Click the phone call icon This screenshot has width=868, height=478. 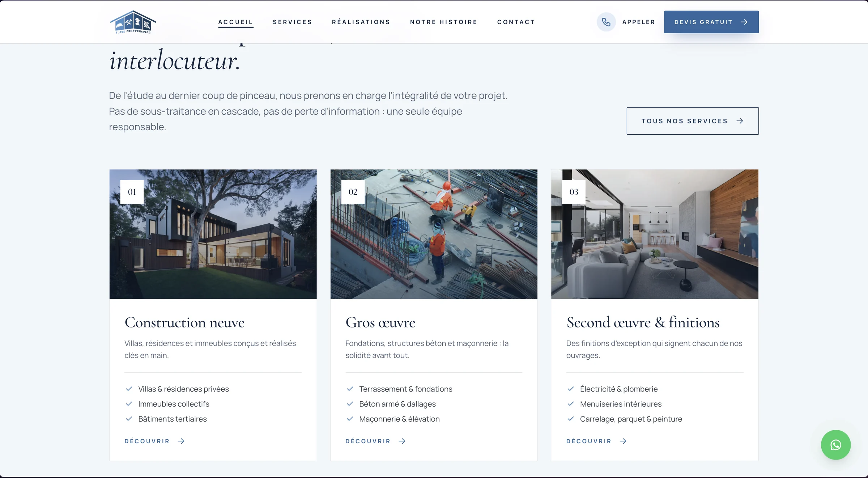point(606,22)
